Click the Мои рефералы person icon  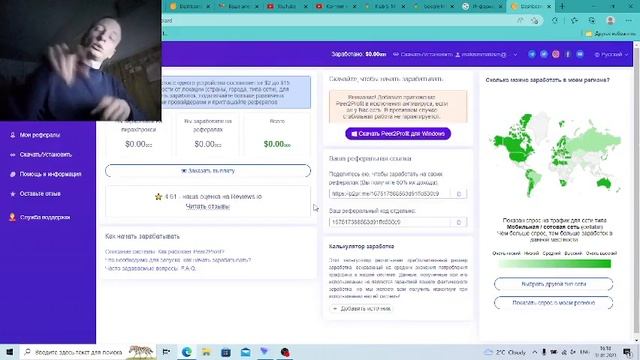point(13,135)
